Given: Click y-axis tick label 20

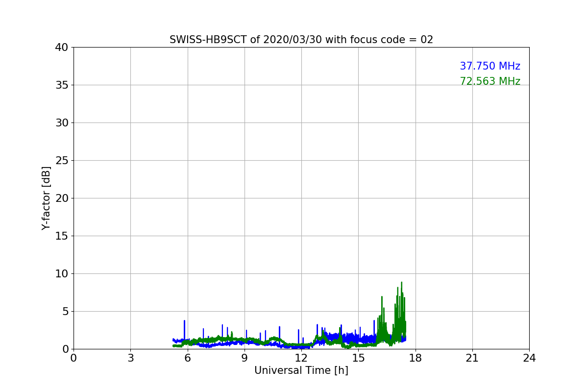Looking at the screenshot, I should [x=62, y=198].
